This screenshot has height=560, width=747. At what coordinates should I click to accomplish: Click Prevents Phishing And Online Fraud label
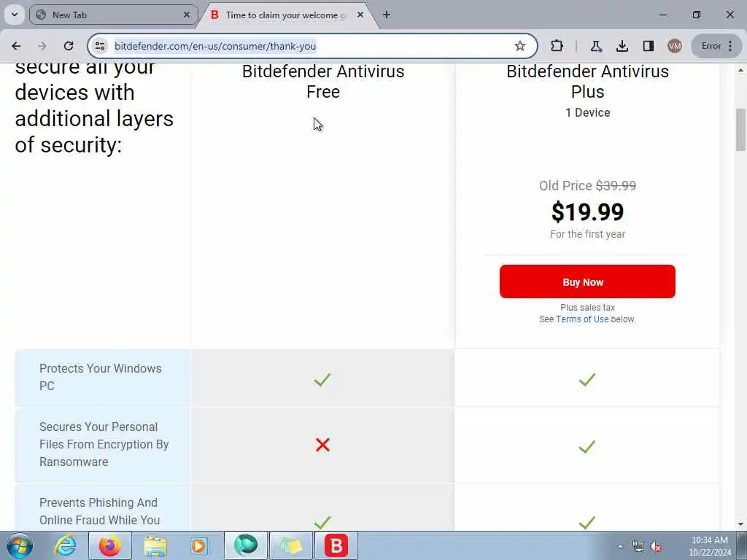coord(99,511)
